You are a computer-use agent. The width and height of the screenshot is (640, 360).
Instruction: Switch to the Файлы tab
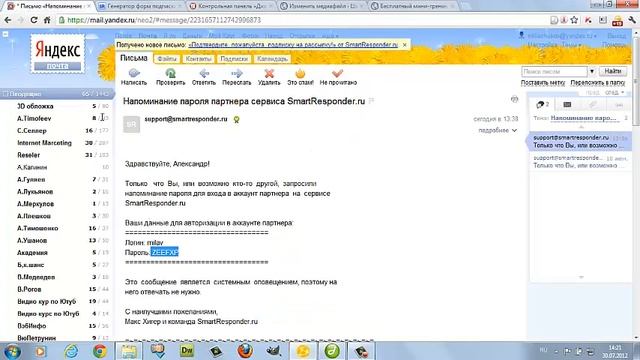click(x=167, y=59)
